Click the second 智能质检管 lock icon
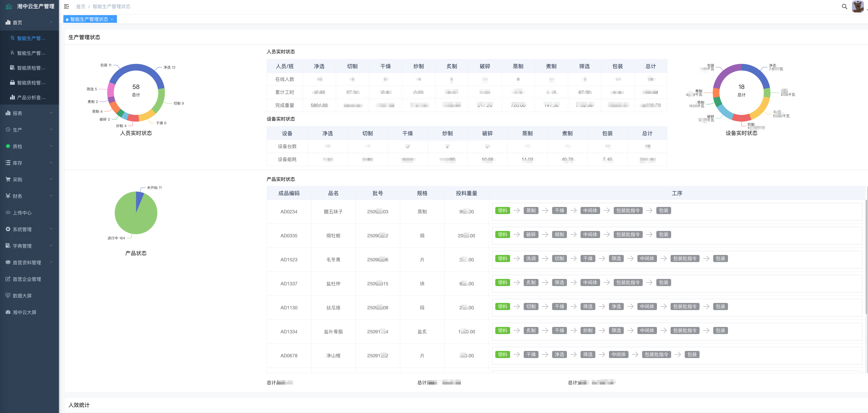The height and width of the screenshot is (413, 868). click(x=12, y=83)
